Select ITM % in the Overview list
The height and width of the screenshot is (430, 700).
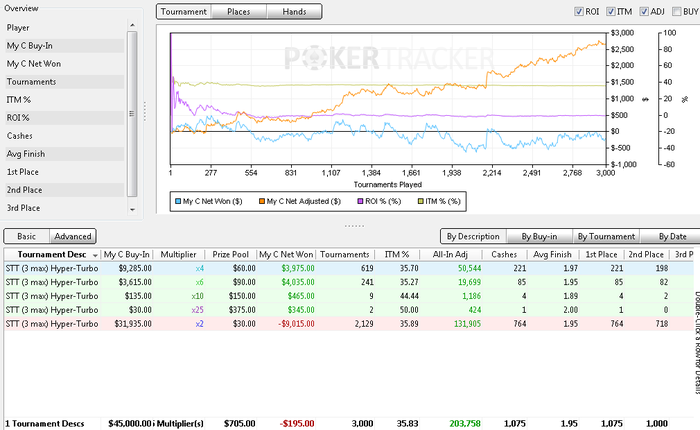64,100
